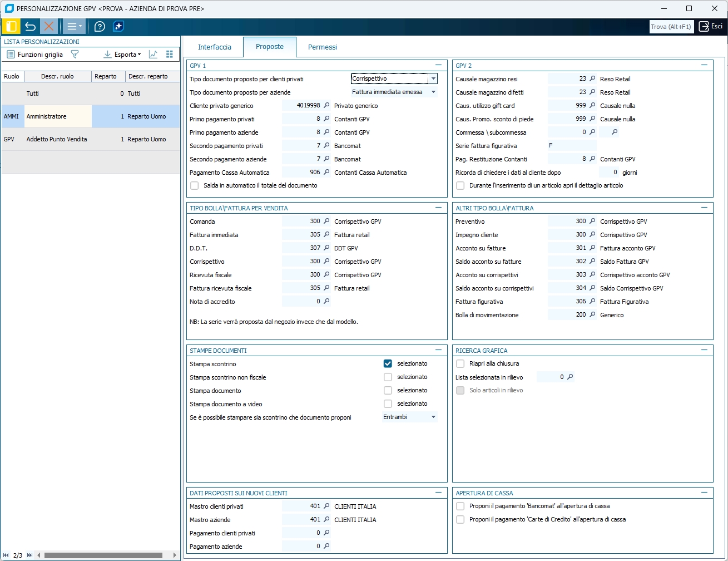Uncheck the Stampa scontrino checkbox
The width and height of the screenshot is (728, 561).
[388, 363]
